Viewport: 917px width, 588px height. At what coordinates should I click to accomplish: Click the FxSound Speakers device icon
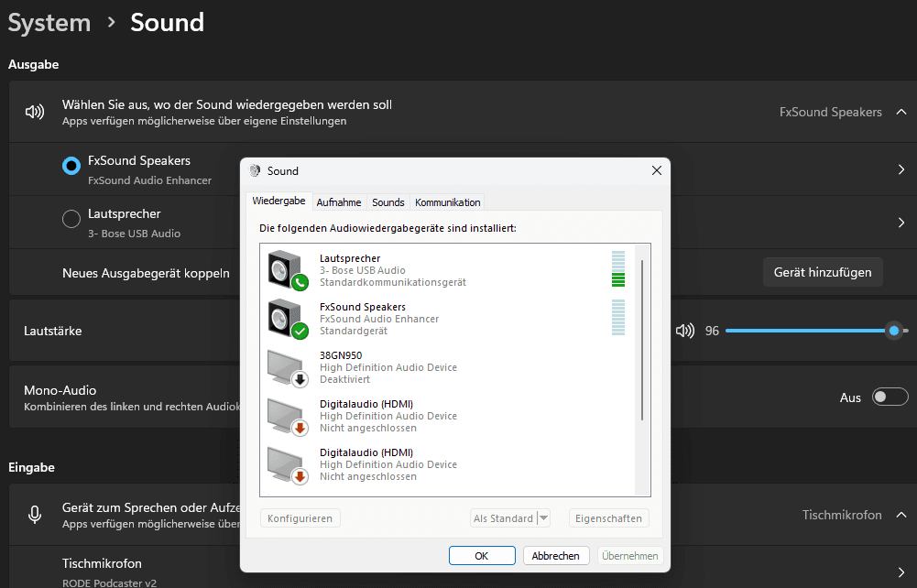pos(287,319)
